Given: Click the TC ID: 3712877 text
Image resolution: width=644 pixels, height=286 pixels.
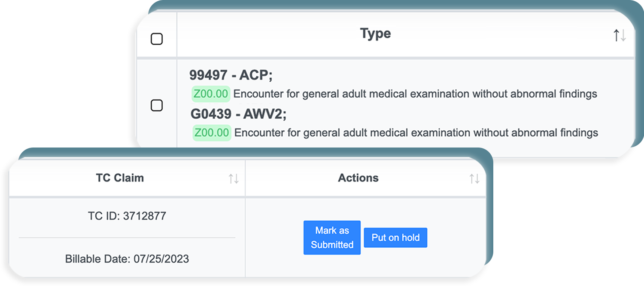Looking at the screenshot, I should click(127, 216).
